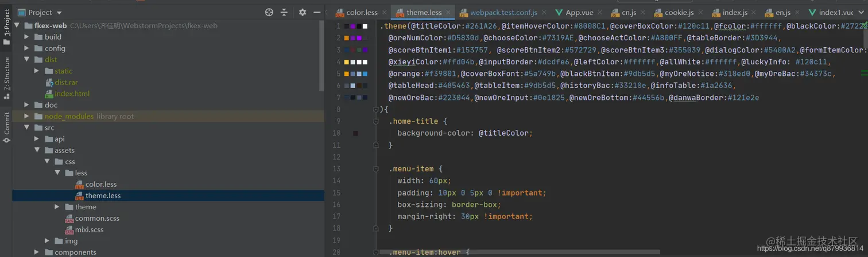Open the Project view dropdown
Screen dimensions: 868x257
pyautogui.click(x=40, y=12)
